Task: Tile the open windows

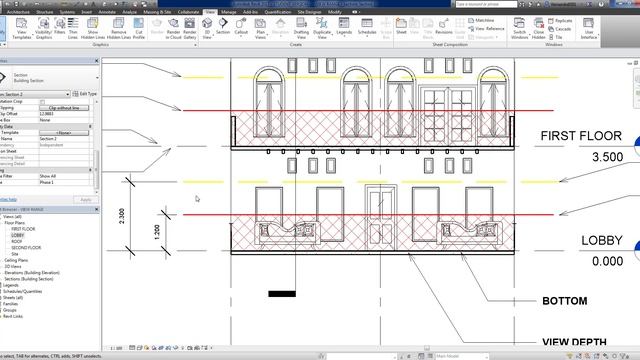Action: pyautogui.click(x=556, y=37)
